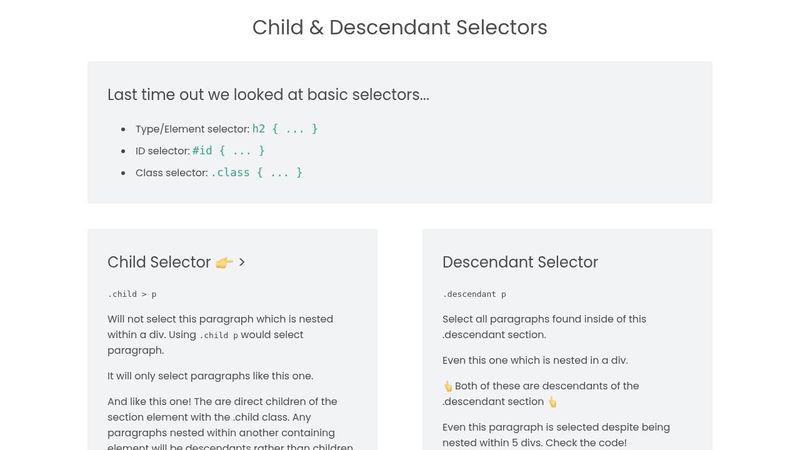Click the '.class { ... }' code snippet
Viewport: 800px width, 450px height.
point(257,172)
